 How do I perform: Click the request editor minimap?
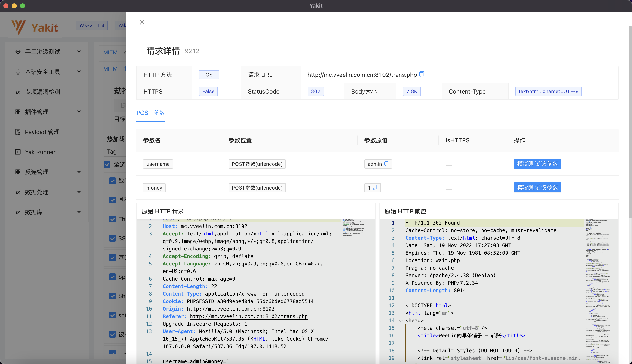click(x=354, y=227)
